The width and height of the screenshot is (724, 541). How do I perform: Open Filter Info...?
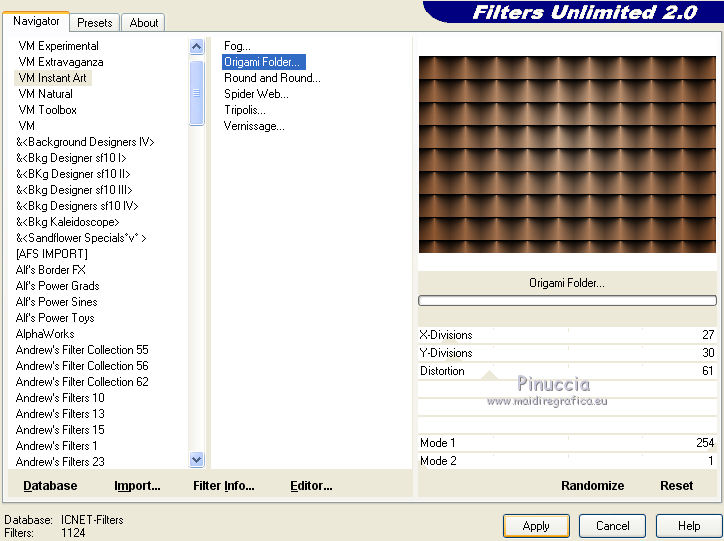coord(223,486)
